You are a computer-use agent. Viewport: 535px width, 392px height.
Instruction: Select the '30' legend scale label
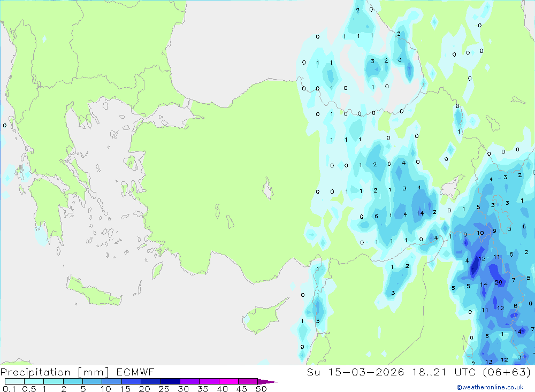tap(183, 389)
